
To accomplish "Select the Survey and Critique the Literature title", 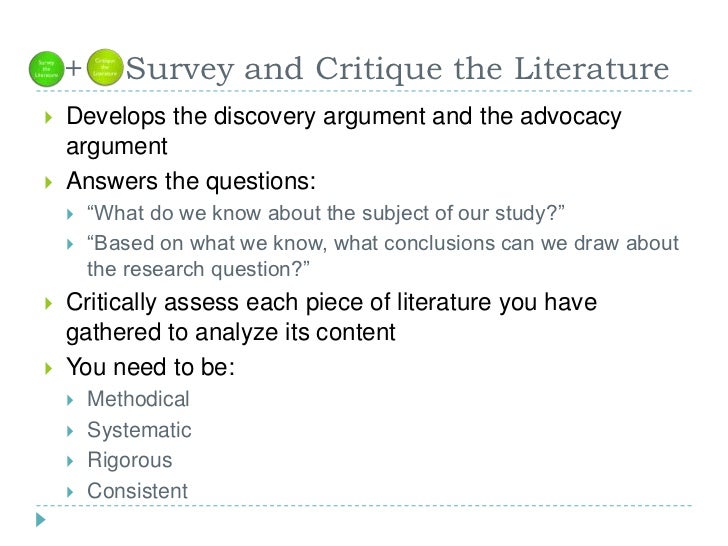I will (x=397, y=69).
